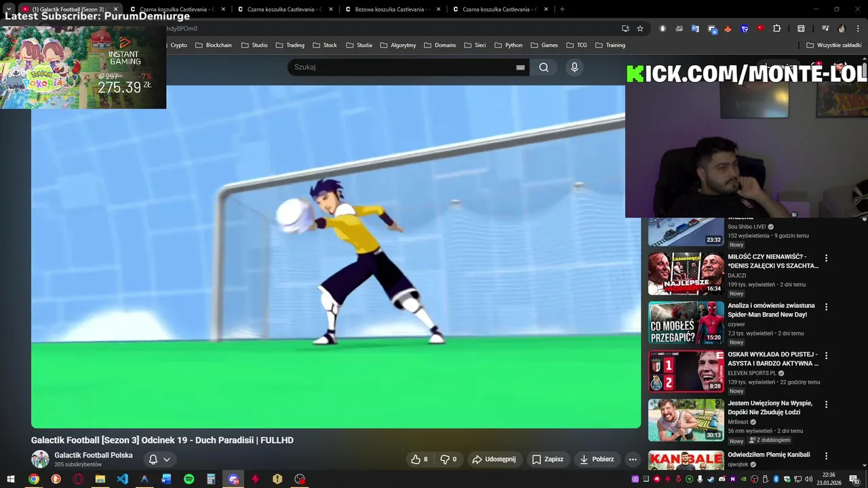Close the Beżowa koszulka Castlevania tab
The image size is (868, 488).
pyautogui.click(x=439, y=9)
